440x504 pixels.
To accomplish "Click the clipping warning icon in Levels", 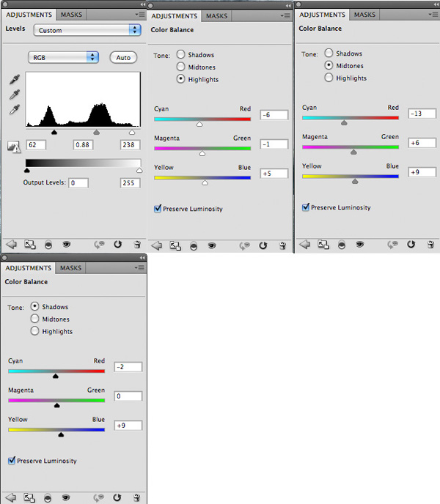I will 14,147.
